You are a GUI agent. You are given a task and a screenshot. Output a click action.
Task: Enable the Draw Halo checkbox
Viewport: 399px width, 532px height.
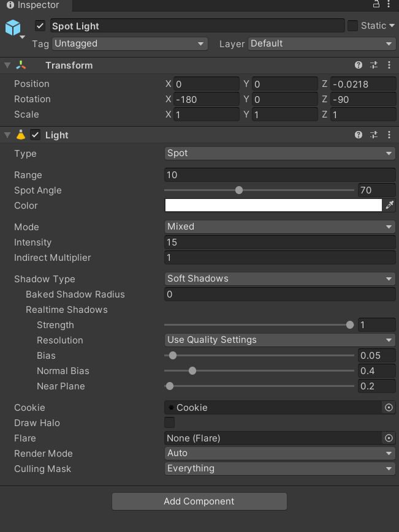tap(170, 422)
